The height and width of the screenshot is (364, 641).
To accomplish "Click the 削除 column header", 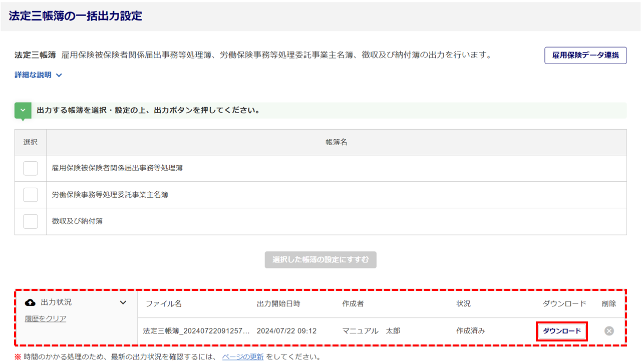I will 609,304.
